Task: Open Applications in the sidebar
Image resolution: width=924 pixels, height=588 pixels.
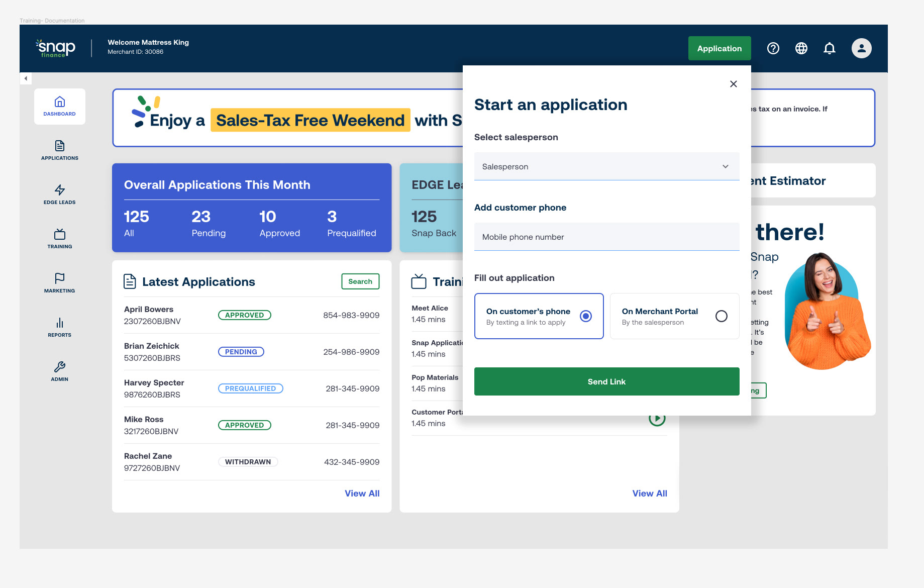Action: [x=60, y=150]
